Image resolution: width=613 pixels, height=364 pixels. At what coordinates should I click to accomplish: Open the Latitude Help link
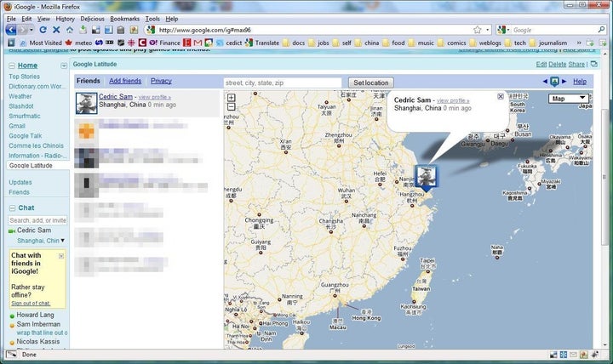(x=580, y=82)
